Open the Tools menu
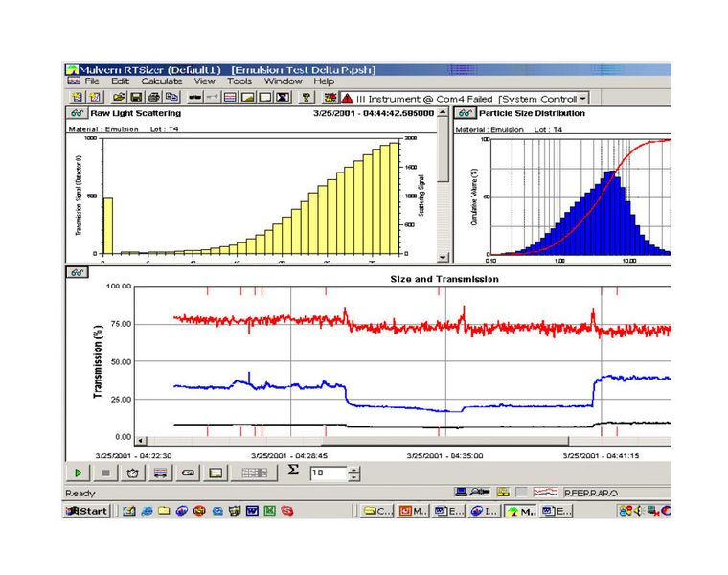This screenshot has width=728, height=575. 239,81
